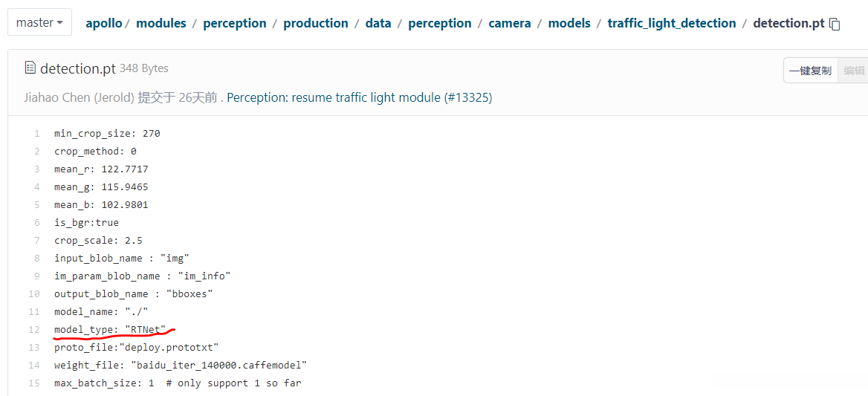The image size is (868, 396).
Task: Click the weight_file caffemodel line
Action: point(180,365)
